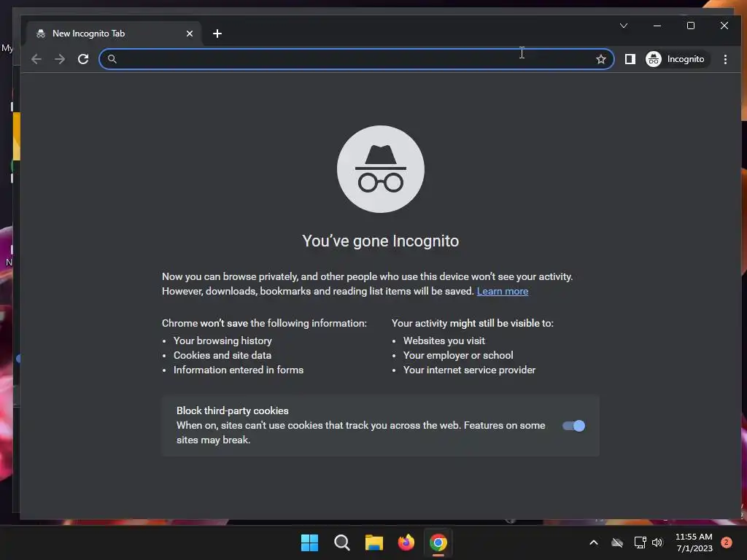
Task: Click 'Websites you visit' list item
Action: pos(444,341)
